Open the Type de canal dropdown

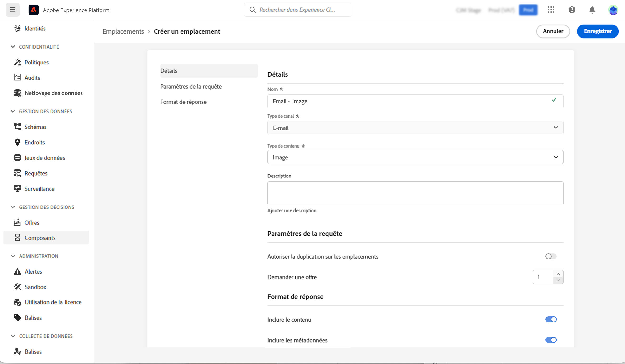tap(415, 128)
